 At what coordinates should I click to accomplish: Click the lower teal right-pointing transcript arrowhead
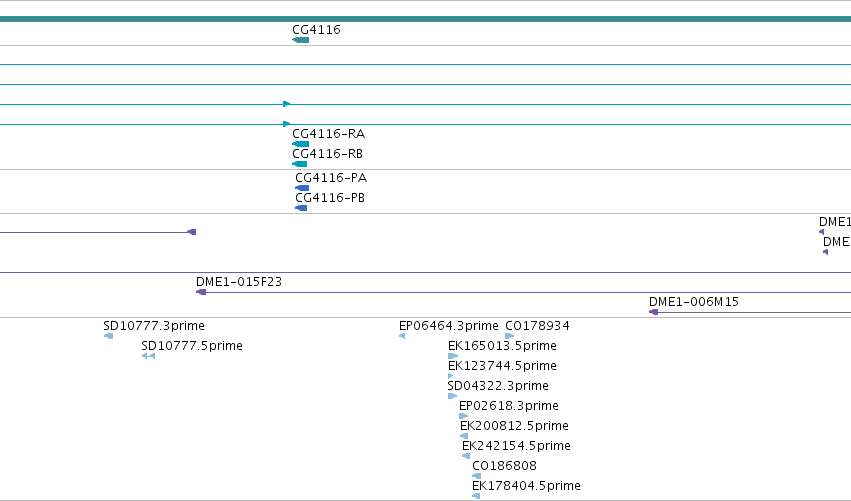click(287, 124)
